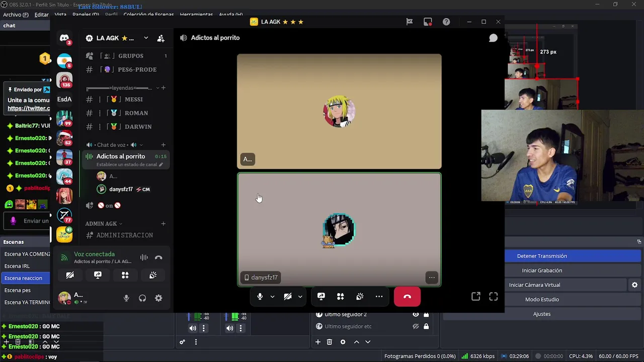The image size is (644, 362).
Task: Expand the LA AGK server dropdown menu
Action: [146, 38]
